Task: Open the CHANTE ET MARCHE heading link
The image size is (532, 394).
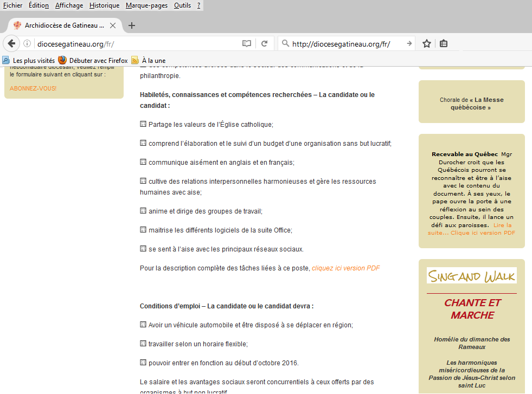Action: [x=472, y=309]
